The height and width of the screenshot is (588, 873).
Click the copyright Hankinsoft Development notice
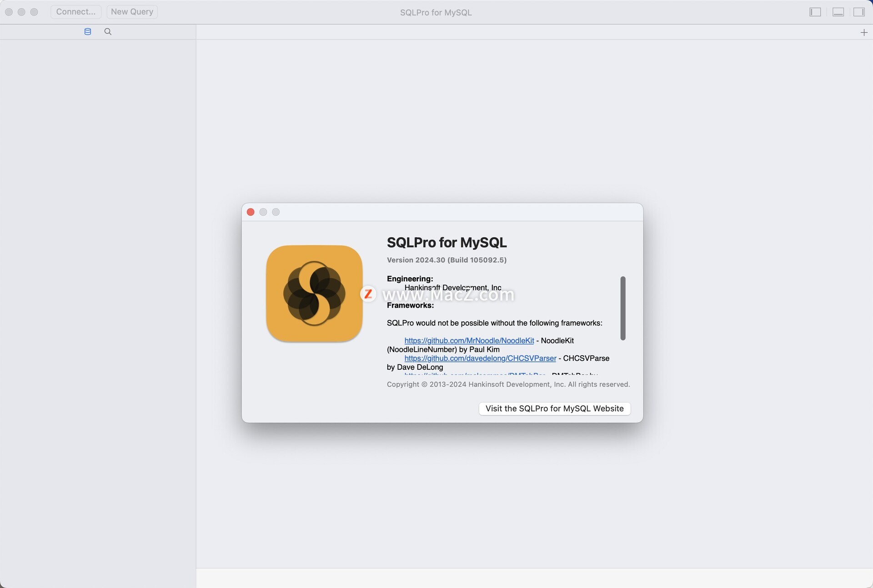[x=508, y=384]
